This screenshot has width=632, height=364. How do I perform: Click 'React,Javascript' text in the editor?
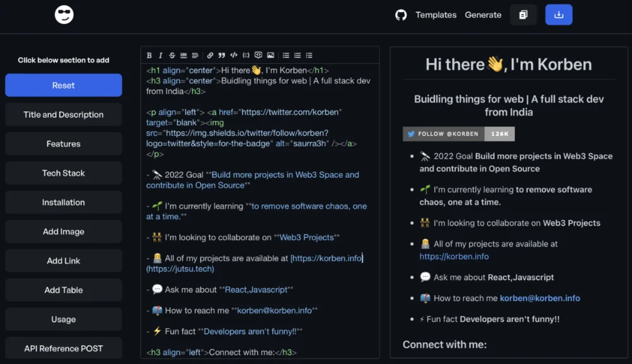pos(256,290)
